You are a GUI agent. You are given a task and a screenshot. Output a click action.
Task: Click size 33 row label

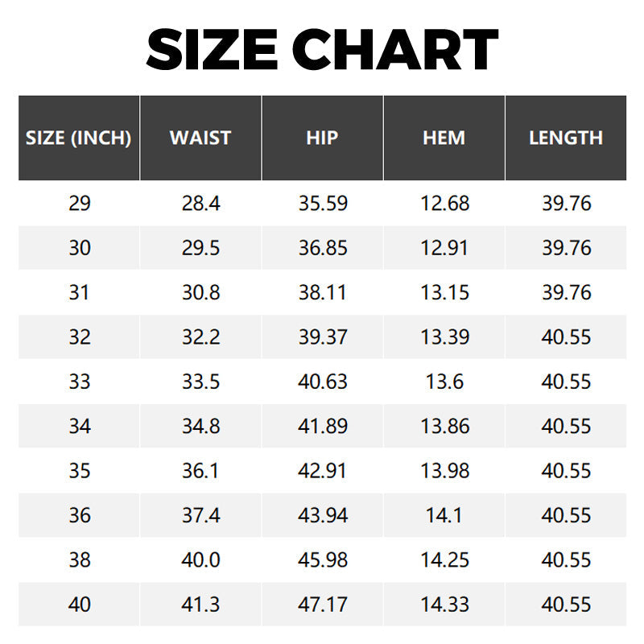79,382
